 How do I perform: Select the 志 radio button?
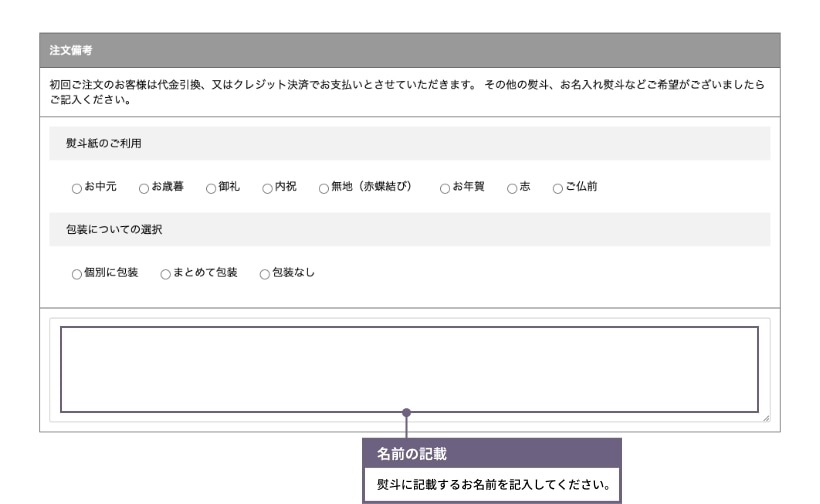(512, 187)
